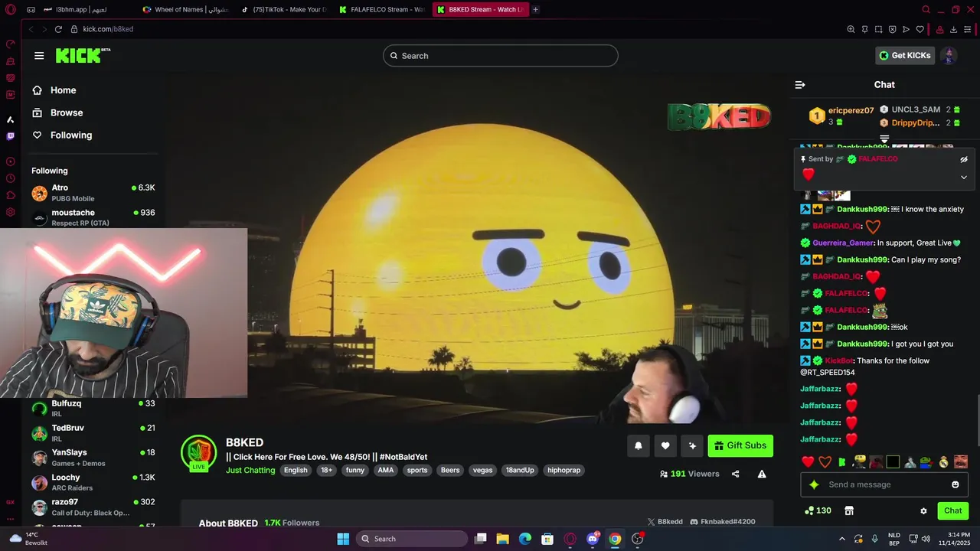Open the Kick shop storefront icon

tap(849, 510)
